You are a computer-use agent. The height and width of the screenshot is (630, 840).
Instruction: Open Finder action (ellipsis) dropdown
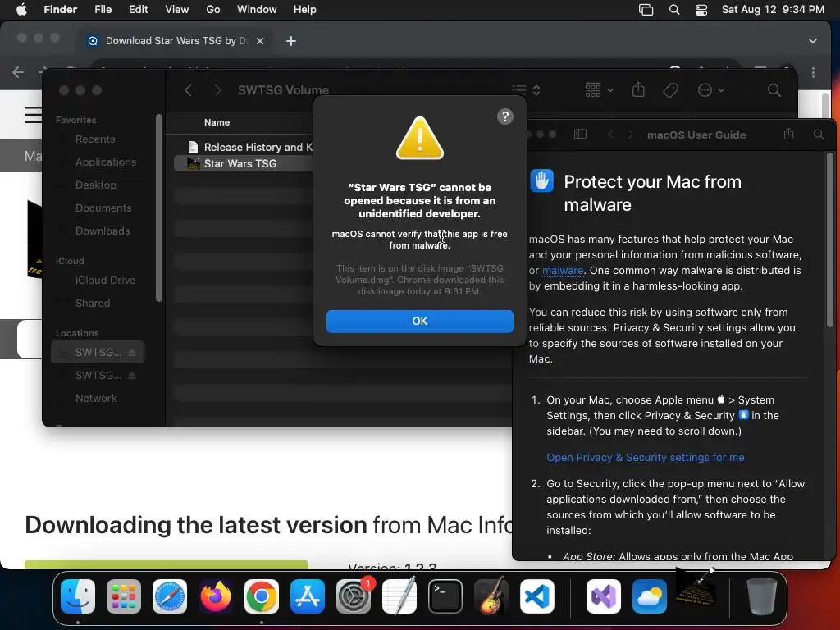(x=711, y=90)
